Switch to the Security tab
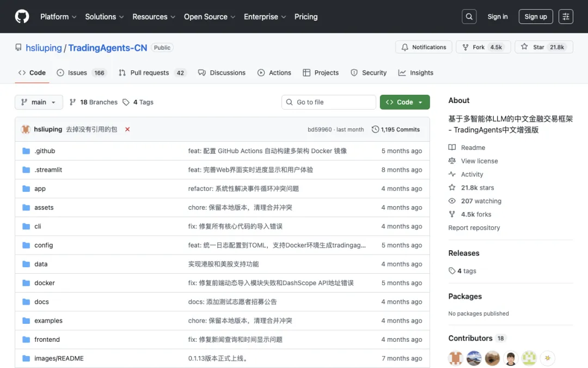This screenshot has height=368, width=588. [369, 73]
